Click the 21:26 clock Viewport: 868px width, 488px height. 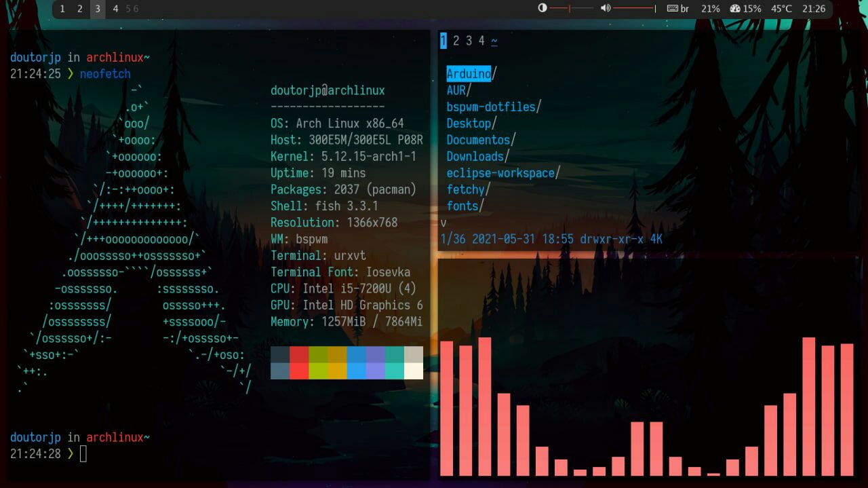click(x=814, y=9)
